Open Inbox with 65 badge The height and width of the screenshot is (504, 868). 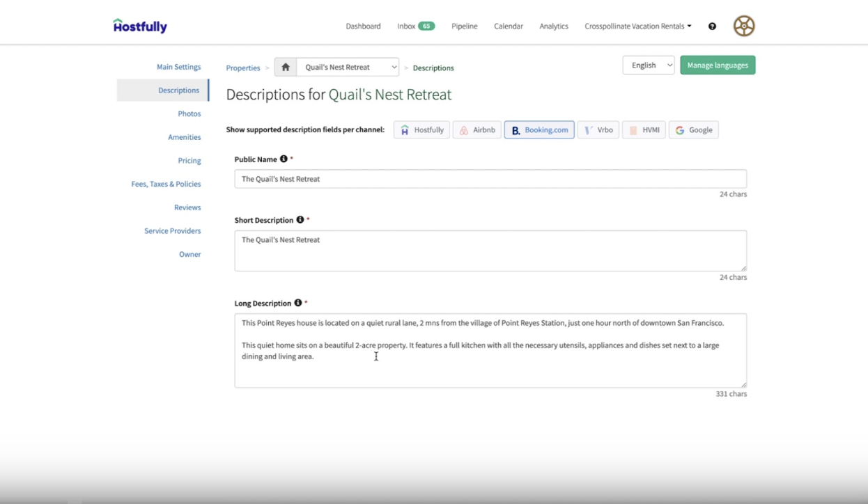pos(415,26)
